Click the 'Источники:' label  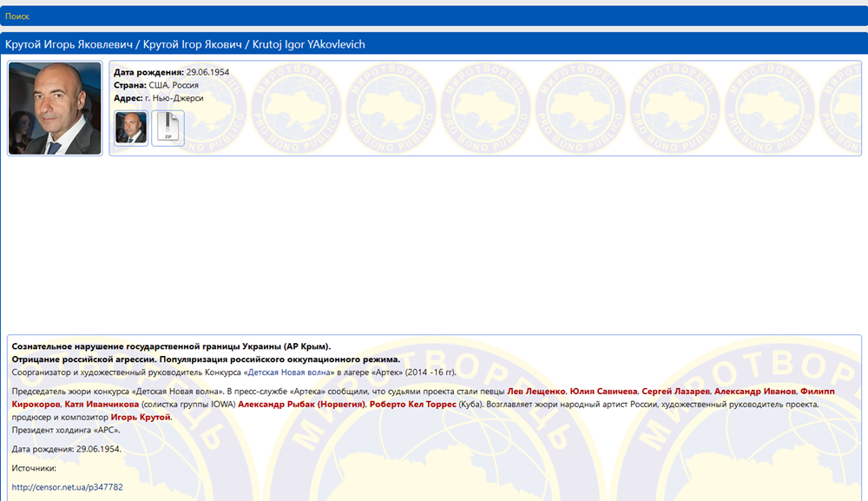(34, 468)
